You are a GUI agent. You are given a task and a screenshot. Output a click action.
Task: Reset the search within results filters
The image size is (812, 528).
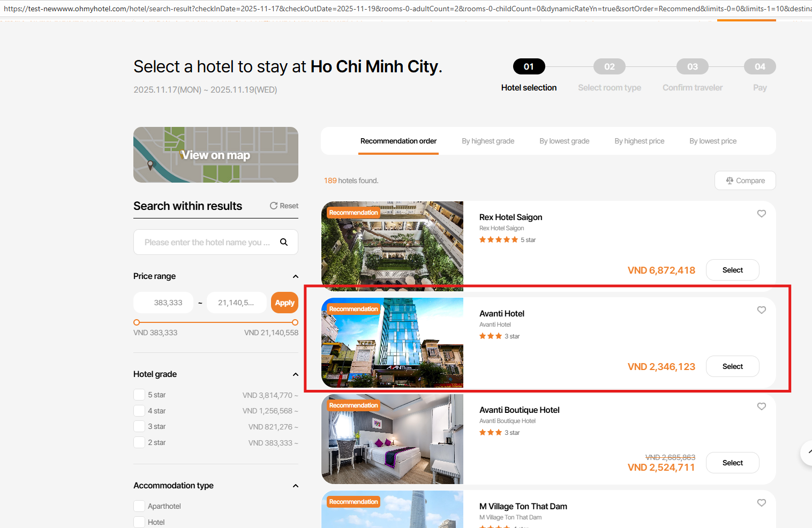click(284, 206)
